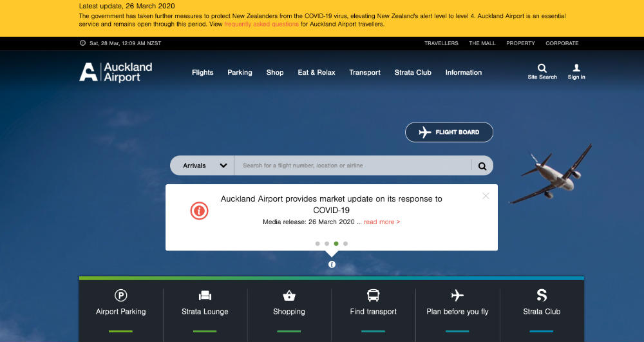The image size is (644, 342).
Task: Open the Strata Lounge tile label
Action: click(205, 312)
